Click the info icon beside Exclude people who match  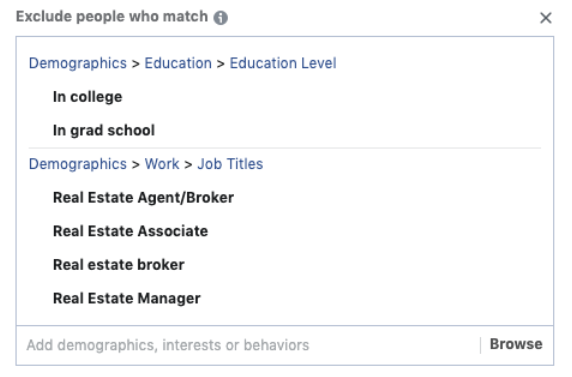pyautogui.click(x=221, y=18)
